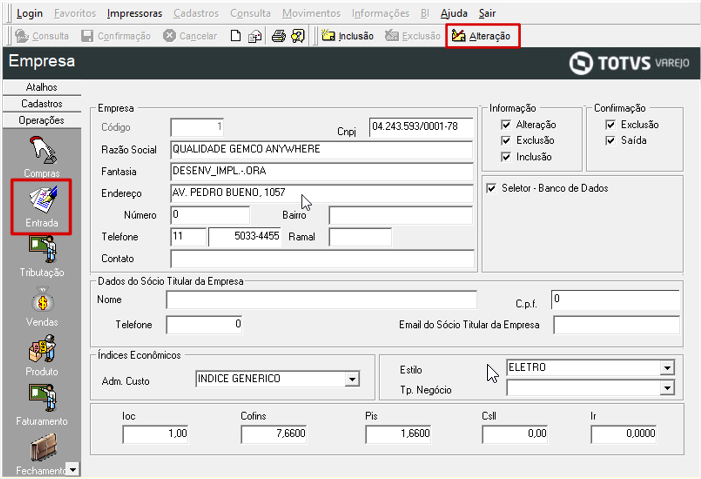Toggle Seletor - Banco de Dados checkbox

[x=491, y=188]
